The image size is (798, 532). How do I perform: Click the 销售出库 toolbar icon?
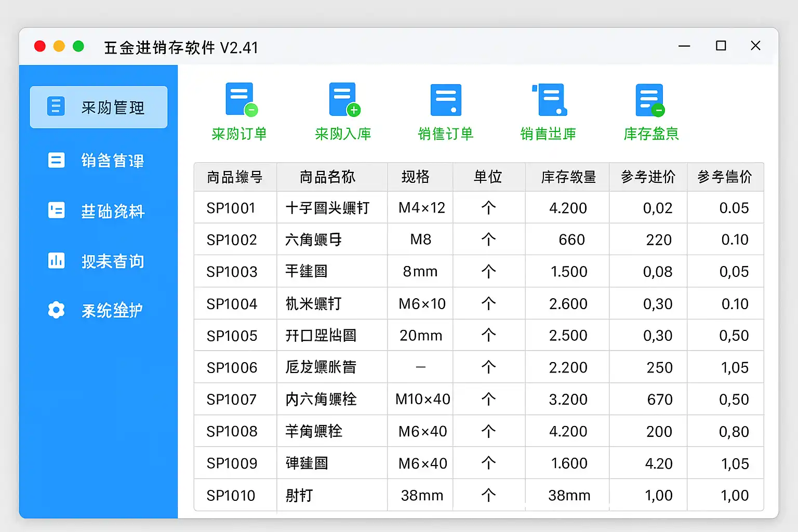coord(549,100)
